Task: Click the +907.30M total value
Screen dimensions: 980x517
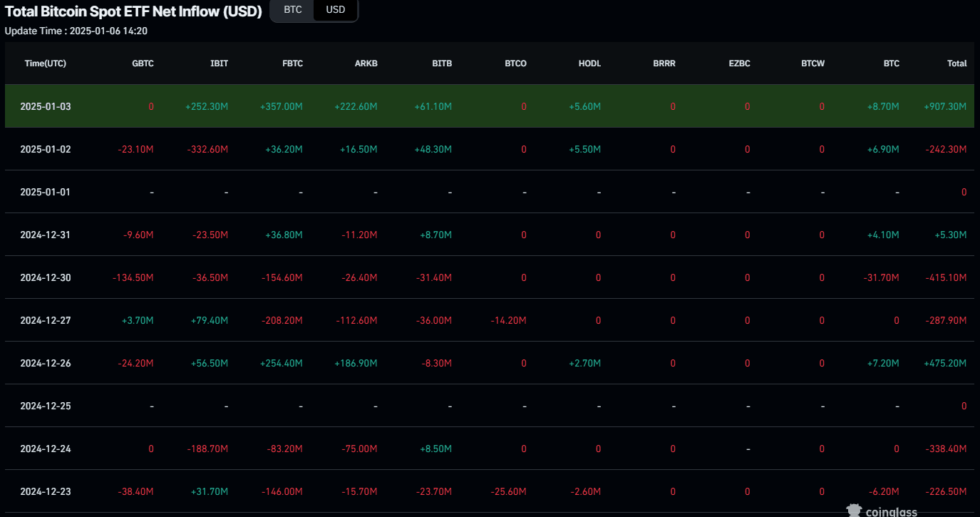Action: pos(945,106)
